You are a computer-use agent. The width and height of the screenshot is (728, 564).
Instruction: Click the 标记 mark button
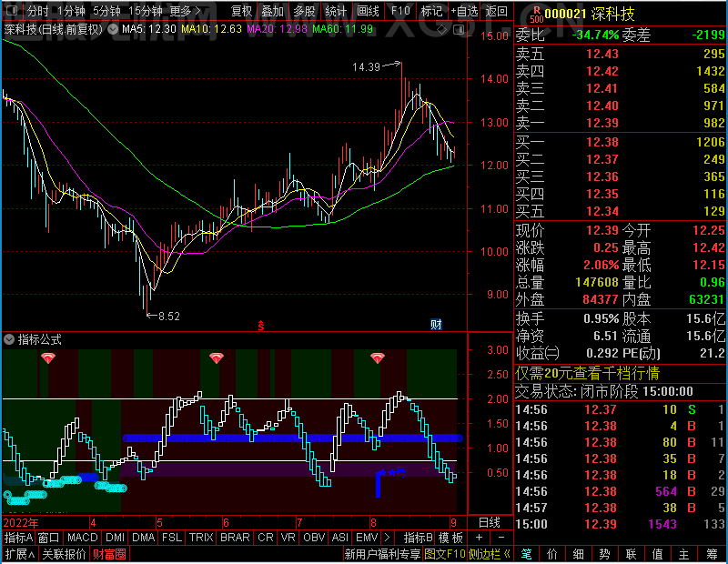tap(431, 11)
